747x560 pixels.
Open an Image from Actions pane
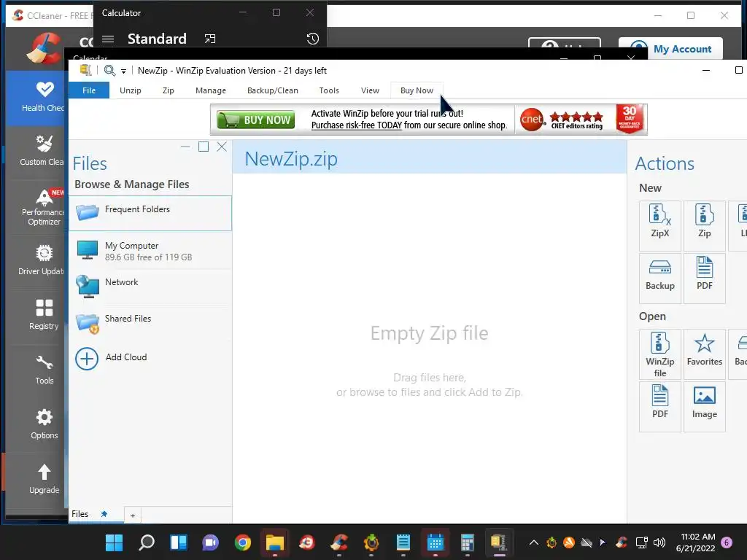pyautogui.click(x=704, y=406)
